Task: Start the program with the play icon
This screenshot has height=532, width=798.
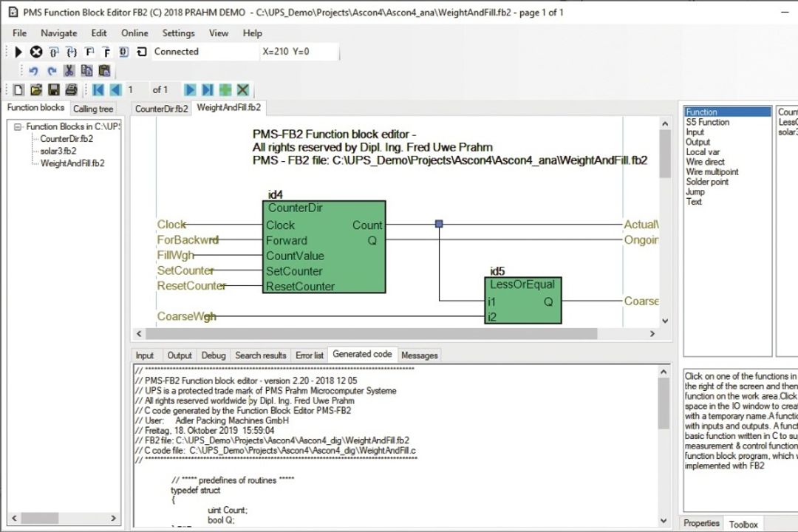Action: tap(18, 52)
